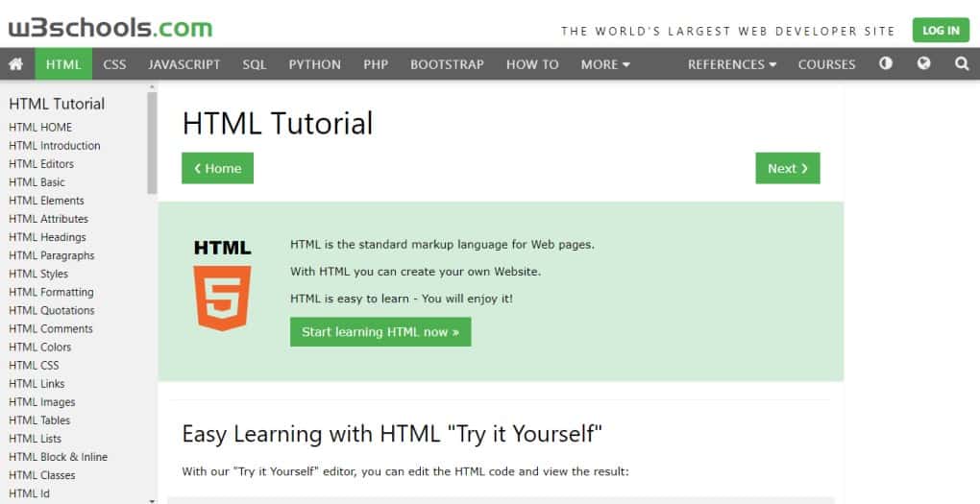980x504 pixels.
Task: Open HTML CSS in sidebar
Action: [34, 365]
